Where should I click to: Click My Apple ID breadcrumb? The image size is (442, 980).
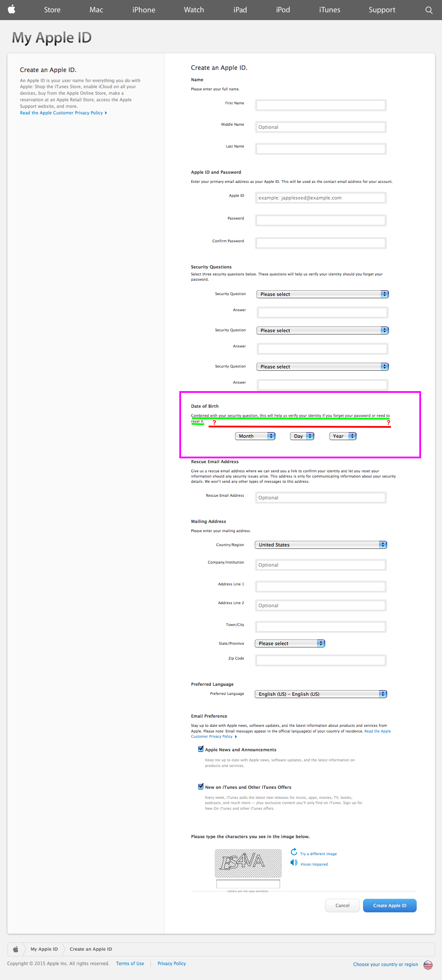(x=44, y=949)
